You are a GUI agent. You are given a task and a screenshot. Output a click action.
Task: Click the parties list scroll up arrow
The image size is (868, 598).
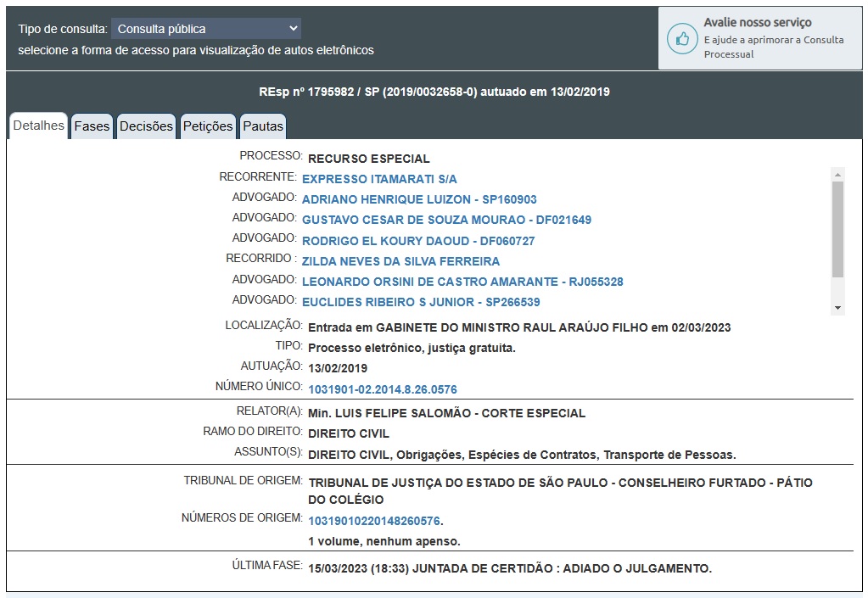[x=838, y=174]
